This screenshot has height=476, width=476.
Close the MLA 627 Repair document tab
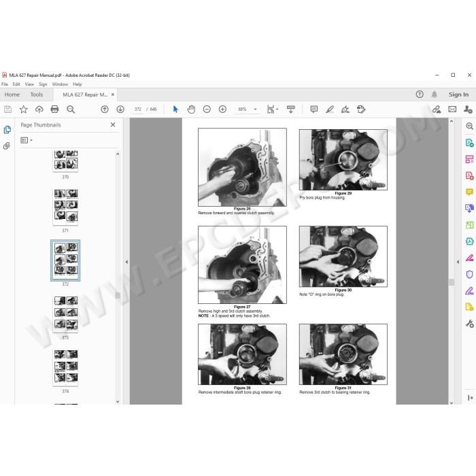click(x=113, y=95)
